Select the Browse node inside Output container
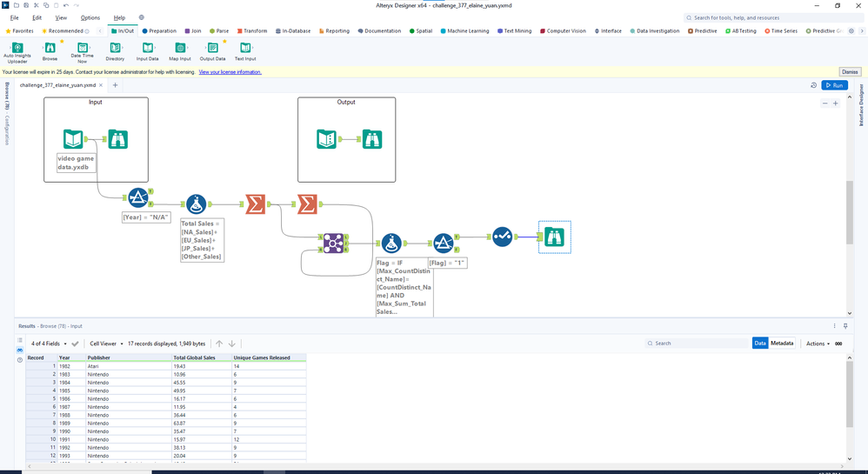 pos(372,139)
